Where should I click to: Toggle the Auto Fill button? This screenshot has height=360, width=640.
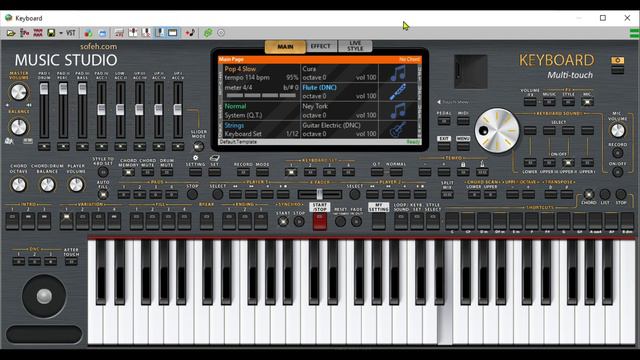103,195
